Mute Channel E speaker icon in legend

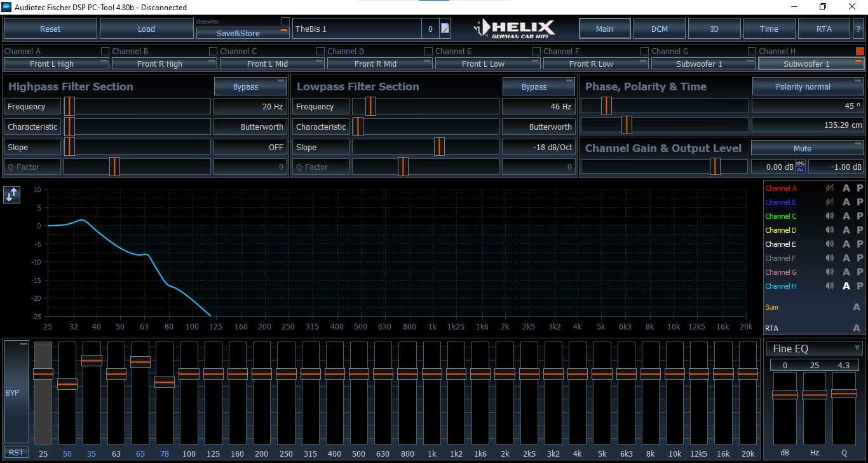[x=829, y=244]
